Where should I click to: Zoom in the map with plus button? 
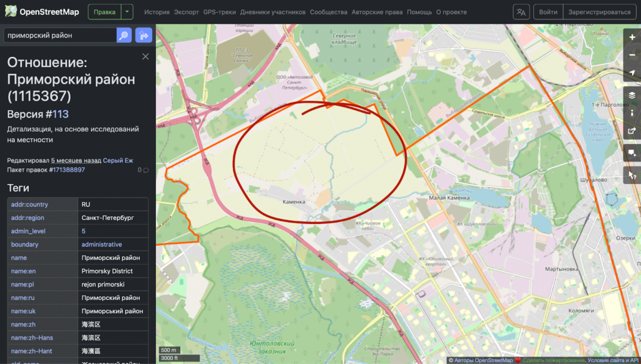pos(632,38)
